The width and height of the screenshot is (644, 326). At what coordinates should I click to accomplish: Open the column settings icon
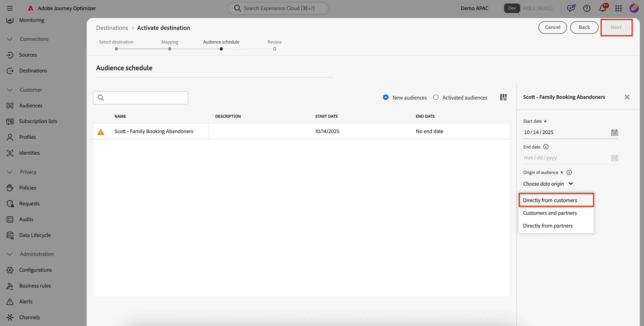tap(503, 97)
